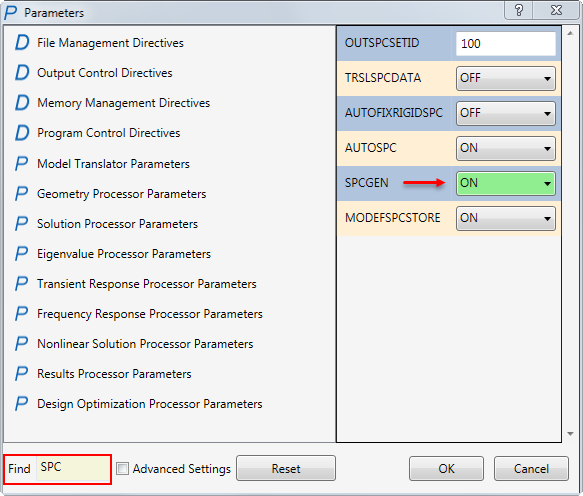
Task: Click the D icon beside File Management Directives
Action: pos(22,42)
